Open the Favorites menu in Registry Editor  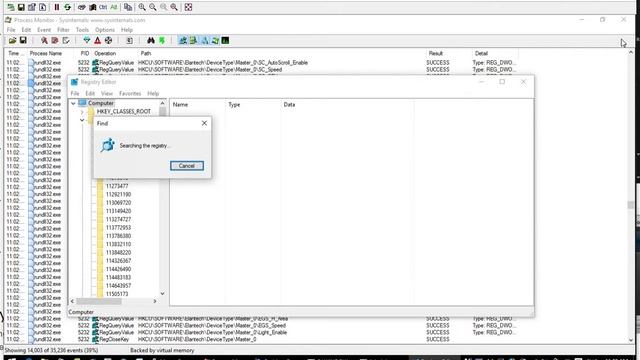(x=130, y=93)
